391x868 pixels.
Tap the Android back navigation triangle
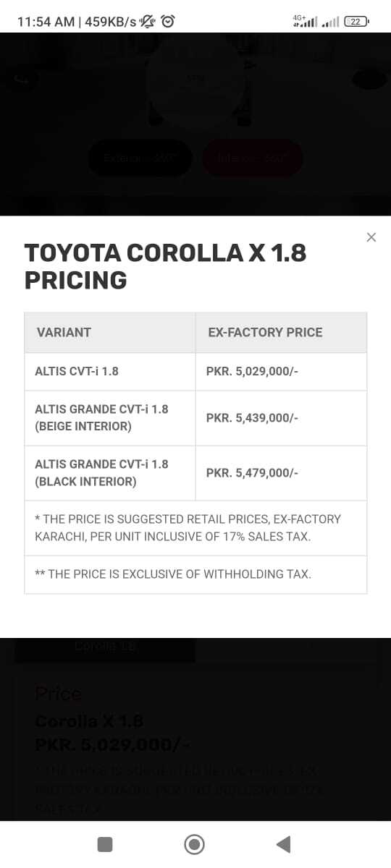click(x=284, y=844)
